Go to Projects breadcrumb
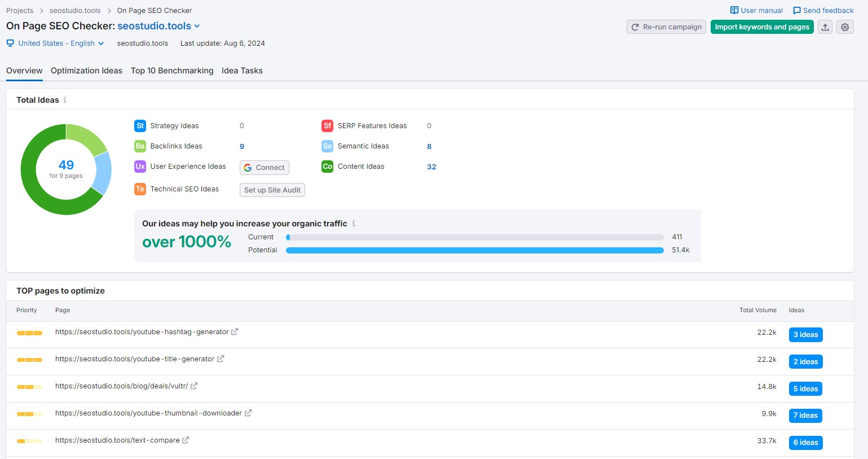The image size is (868, 459). coord(20,11)
